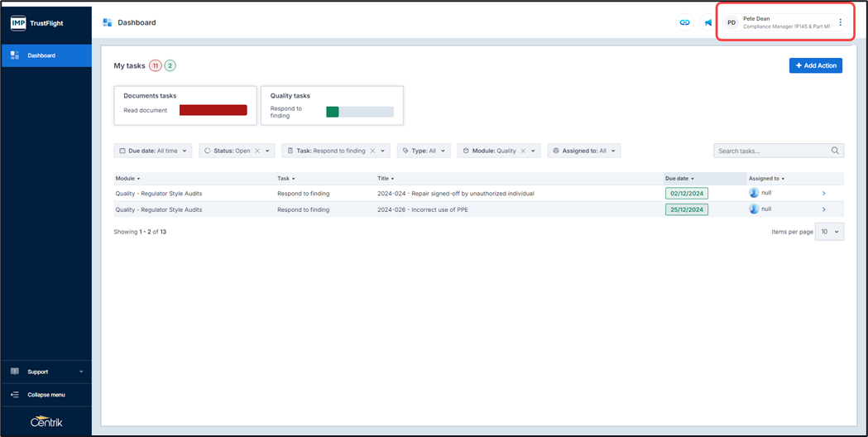Select Dashboard in the left sidebar
868x437 pixels.
coord(41,55)
